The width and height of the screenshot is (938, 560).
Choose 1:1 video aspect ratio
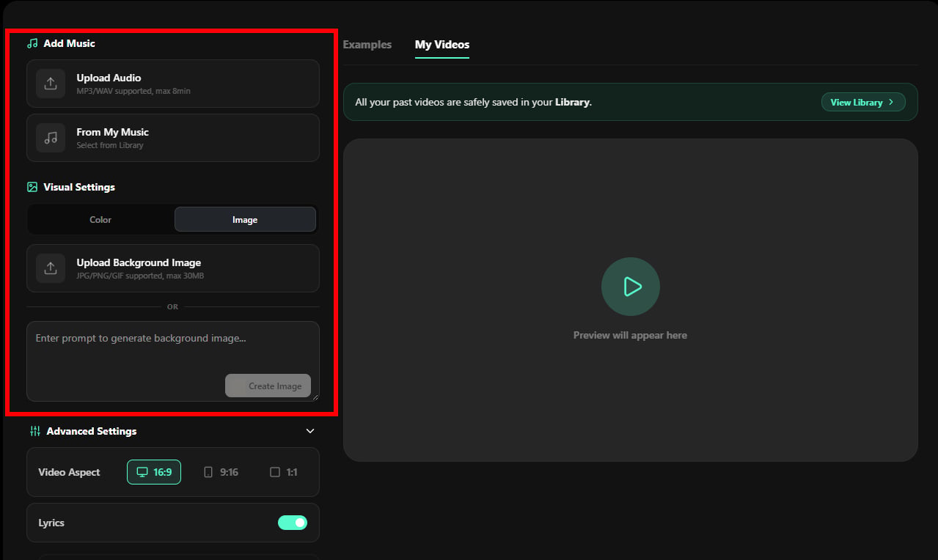click(x=284, y=472)
